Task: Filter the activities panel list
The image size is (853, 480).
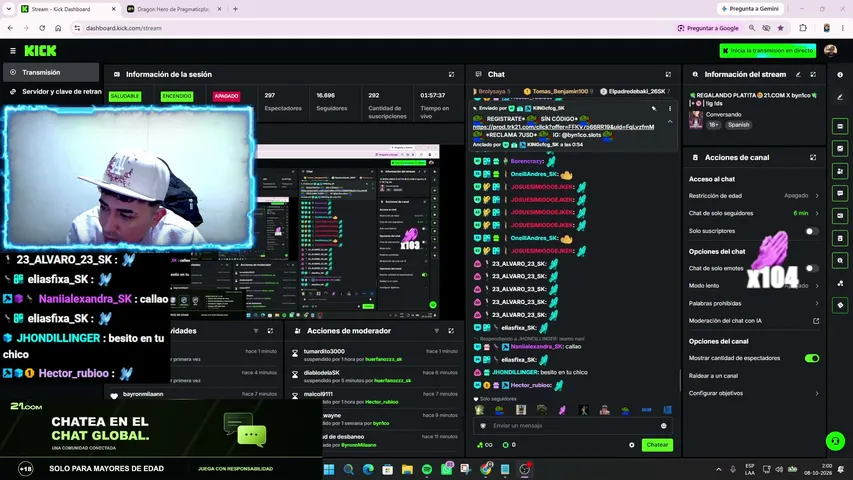Action: click(256, 330)
